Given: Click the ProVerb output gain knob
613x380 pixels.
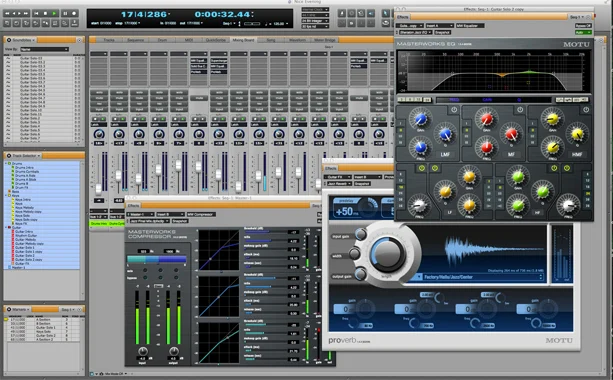Looking at the screenshot, I should click(360, 274).
